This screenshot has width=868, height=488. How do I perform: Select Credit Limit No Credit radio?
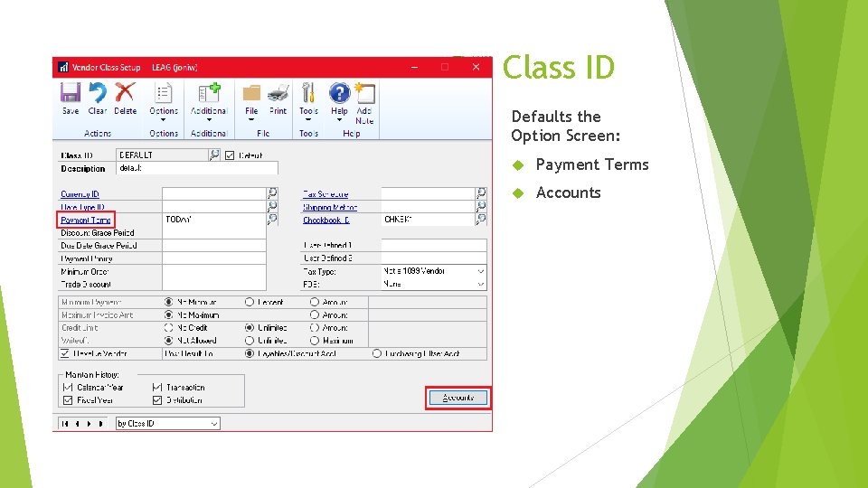[x=168, y=327]
